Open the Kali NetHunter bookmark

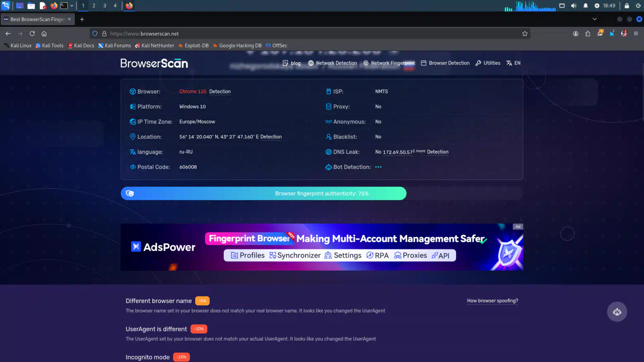pos(155,45)
